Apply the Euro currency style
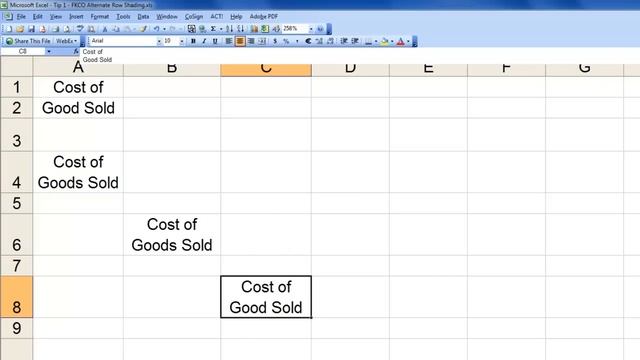 click(x=308, y=41)
